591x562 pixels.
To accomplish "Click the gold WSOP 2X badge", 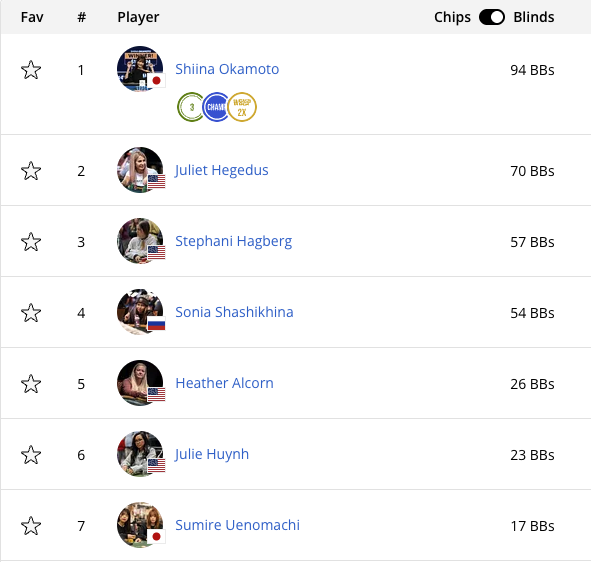I will click(242, 107).
